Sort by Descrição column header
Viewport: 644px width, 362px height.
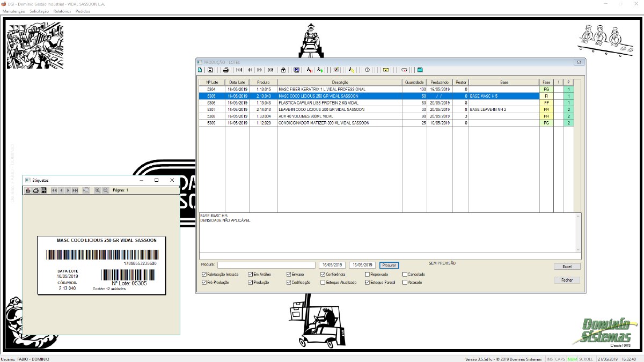340,82
